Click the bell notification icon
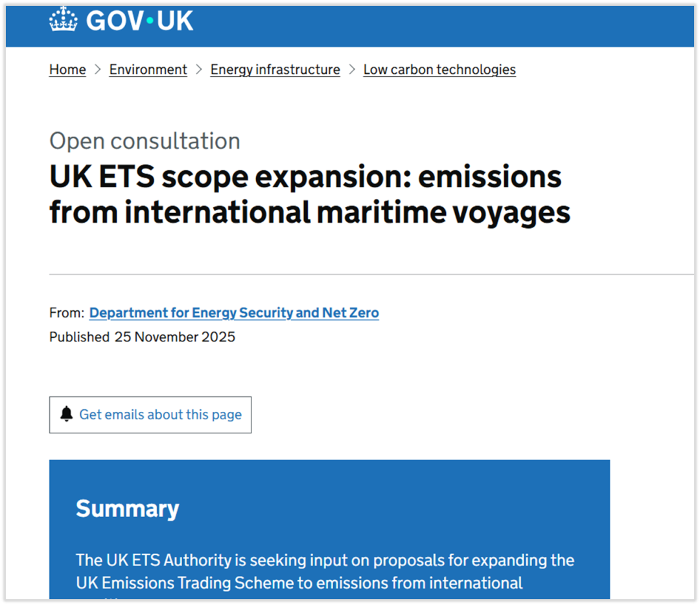This screenshot has height=605, width=700. (x=66, y=415)
